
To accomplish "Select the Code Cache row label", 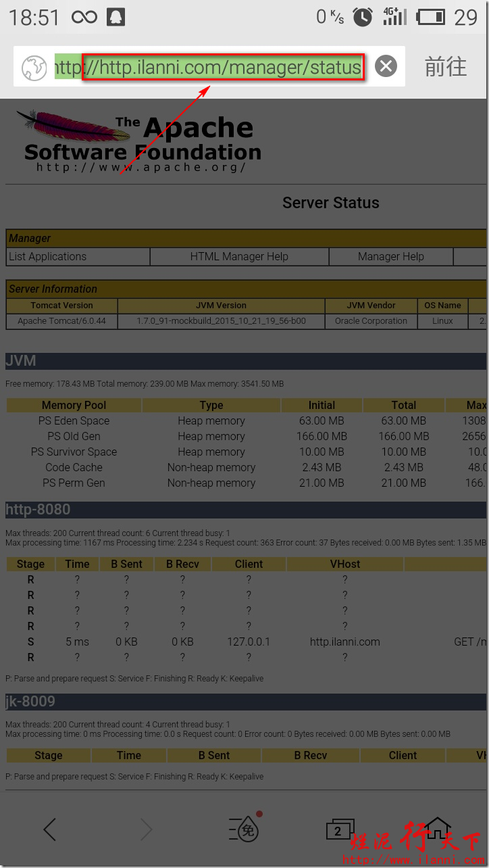I will (74, 468).
